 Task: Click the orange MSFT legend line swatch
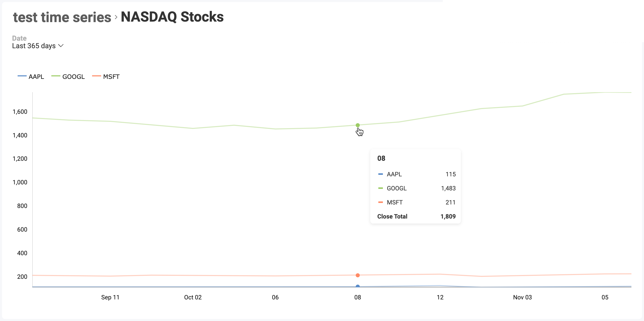coord(96,76)
